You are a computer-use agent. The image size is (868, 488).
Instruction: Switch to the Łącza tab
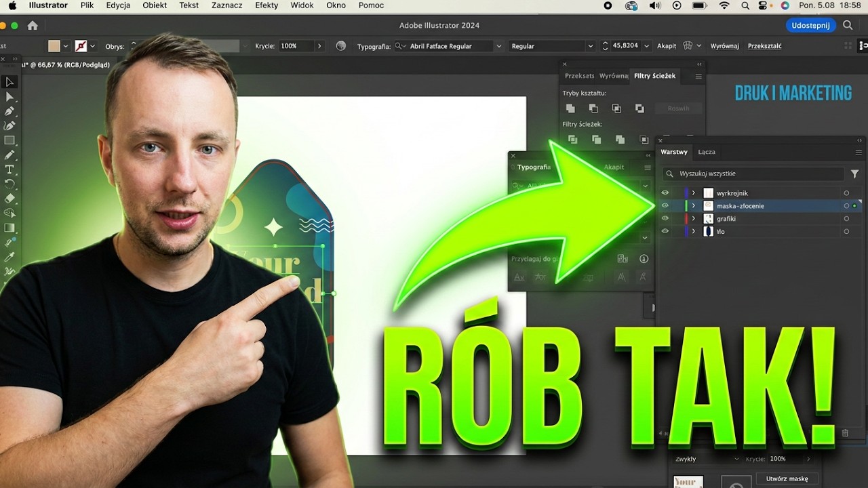707,152
